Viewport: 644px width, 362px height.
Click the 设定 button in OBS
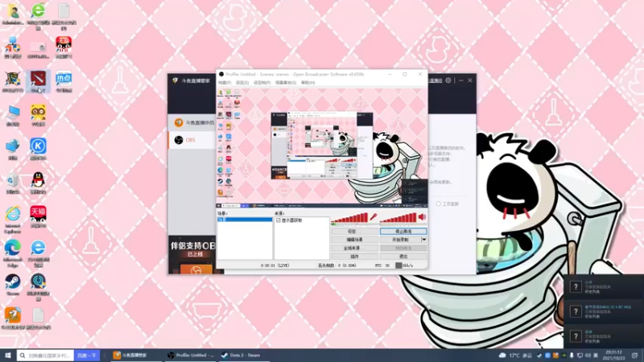354,231
